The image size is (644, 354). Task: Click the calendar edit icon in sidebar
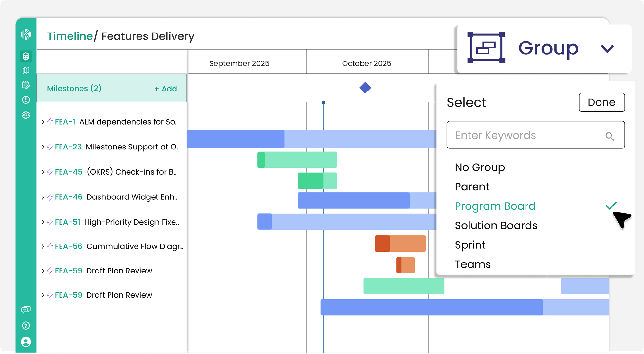[26, 85]
